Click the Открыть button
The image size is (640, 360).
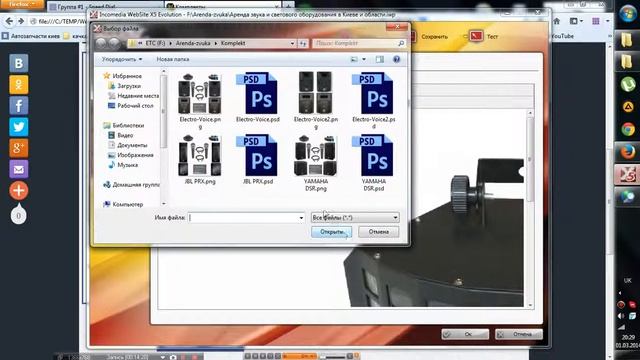pyautogui.click(x=331, y=232)
